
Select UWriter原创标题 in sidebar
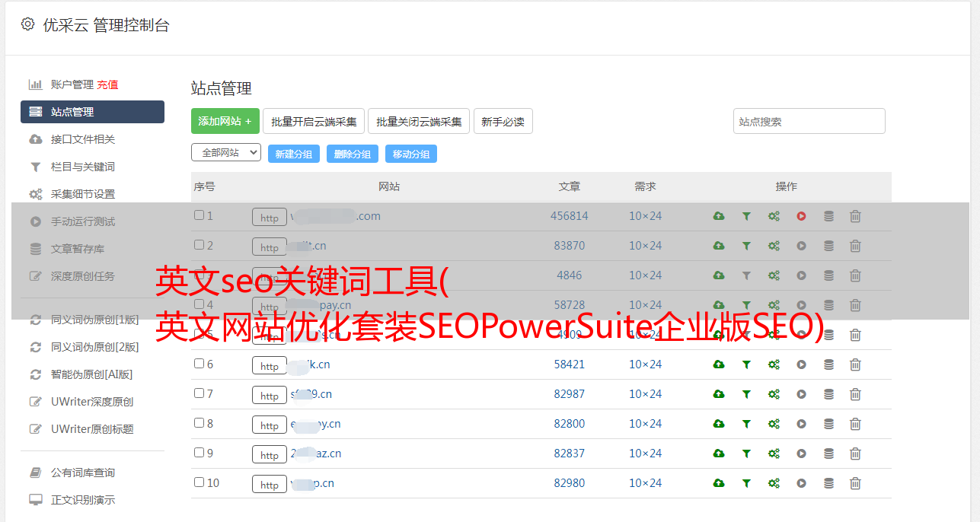(x=92, y=429)
